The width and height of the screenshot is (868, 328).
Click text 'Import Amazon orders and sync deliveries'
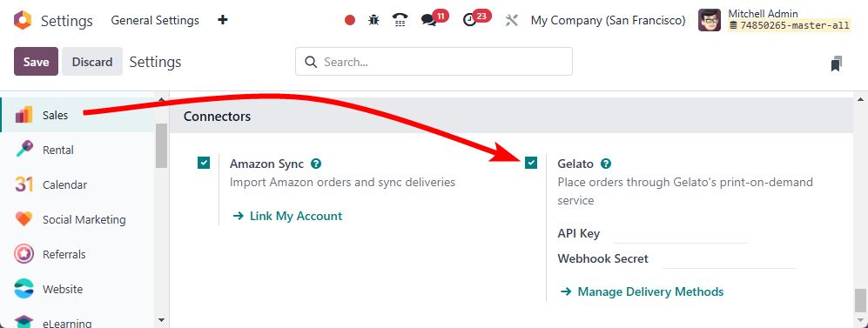click(343, 182)
